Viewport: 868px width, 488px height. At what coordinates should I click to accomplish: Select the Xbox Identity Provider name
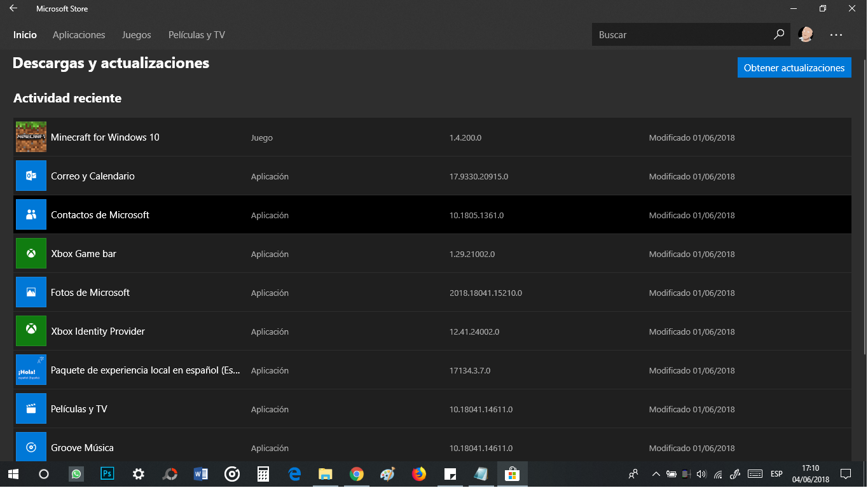[98, 331]
